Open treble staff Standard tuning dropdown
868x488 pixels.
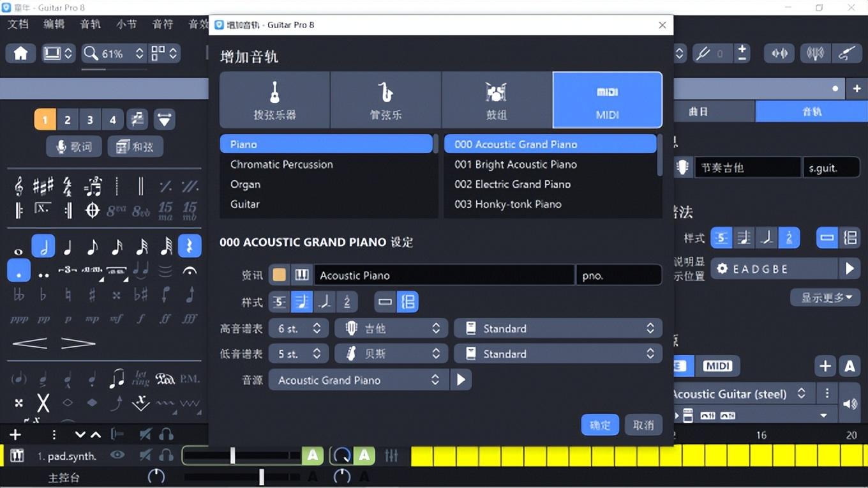[558, 328]
